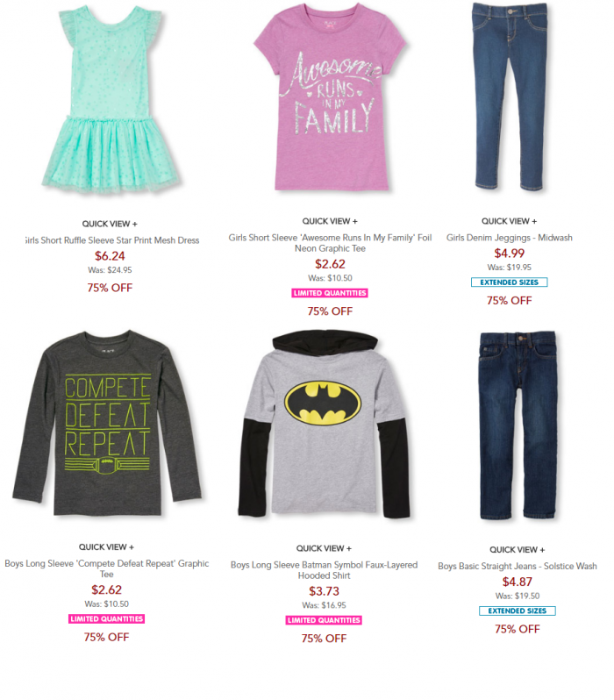Open the 'Awesome Runs In My Family' Foil Neon Graphic Tee link

coord(330,243)
